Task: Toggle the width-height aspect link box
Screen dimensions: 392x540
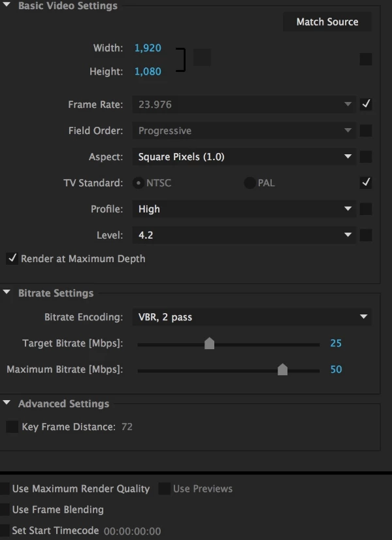Action: (202, 57)
